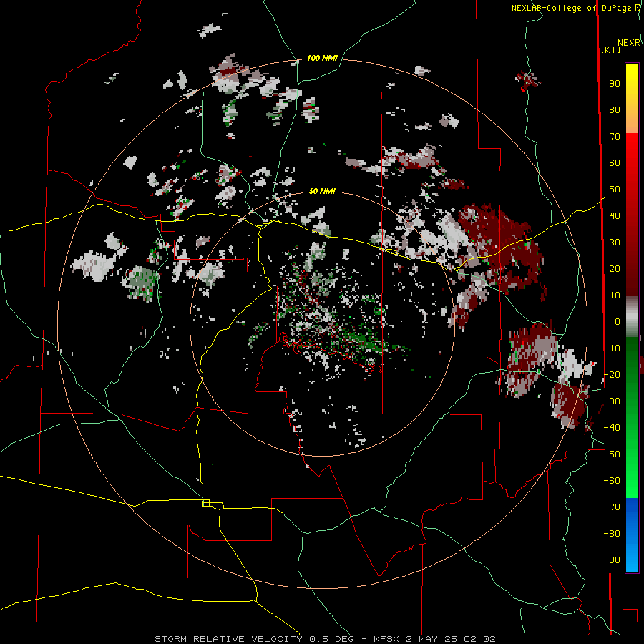Image resolution: width=644 pixels, height=644 pixels.
Task: Click the 60 value on the velocity scale
Action: tap(615, 163)
